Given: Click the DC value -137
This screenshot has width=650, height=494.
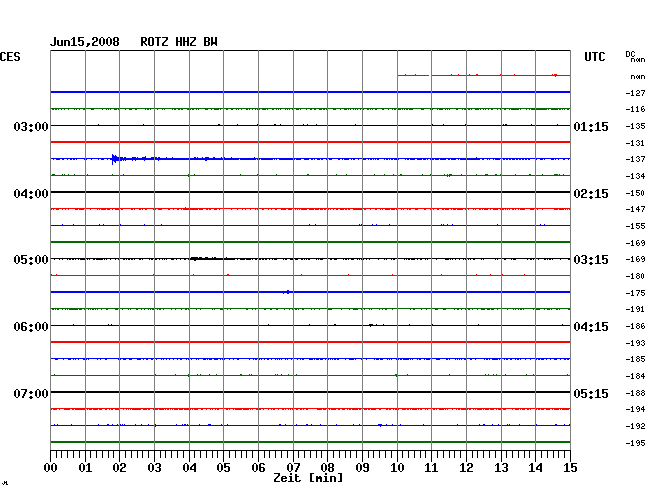Looking at the screenshot, I should click(635, 159).
